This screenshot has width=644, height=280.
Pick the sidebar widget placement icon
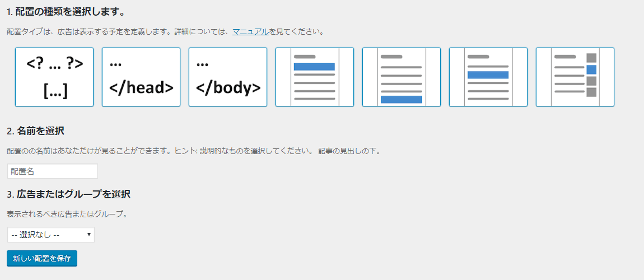click(x=575, y=77)
